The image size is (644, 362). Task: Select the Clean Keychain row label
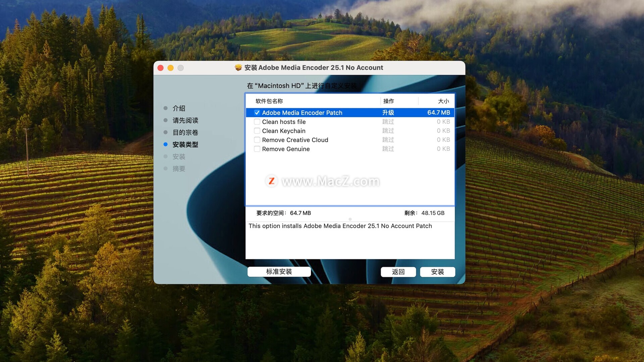click(x=283, y=131)
